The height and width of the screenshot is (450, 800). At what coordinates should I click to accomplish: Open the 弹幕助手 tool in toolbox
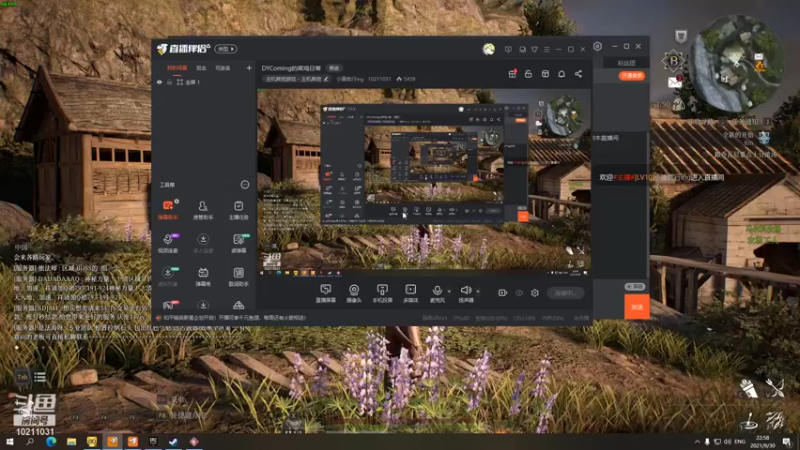[168, 210]
